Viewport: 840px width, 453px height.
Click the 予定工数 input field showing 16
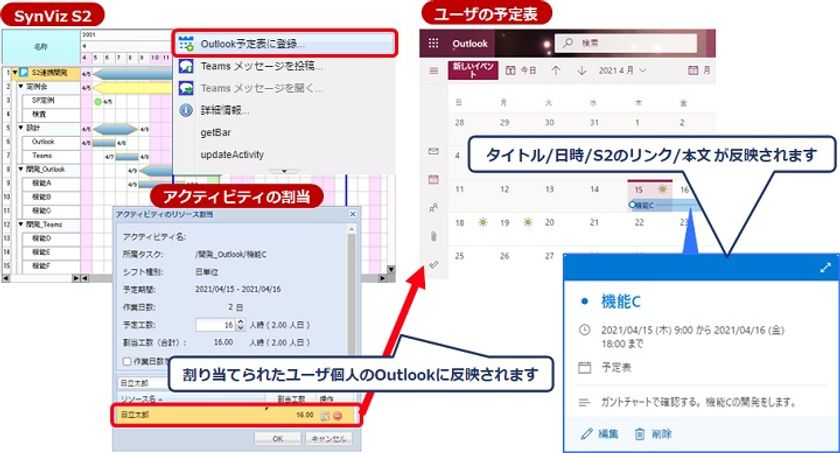click(215, 324)
